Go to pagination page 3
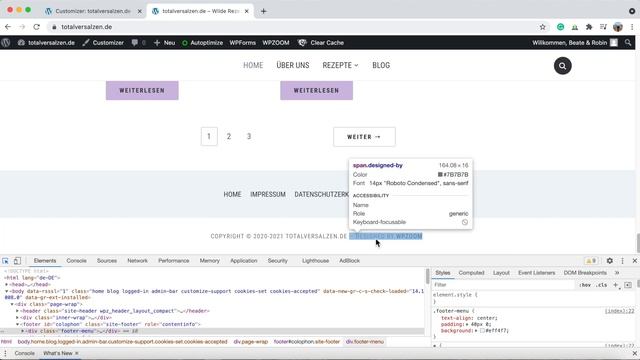640x360 pixels. 249,136
